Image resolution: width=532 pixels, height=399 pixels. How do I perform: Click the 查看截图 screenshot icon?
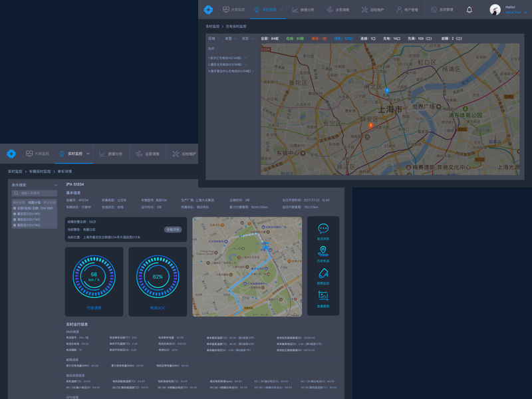[323, 296]
